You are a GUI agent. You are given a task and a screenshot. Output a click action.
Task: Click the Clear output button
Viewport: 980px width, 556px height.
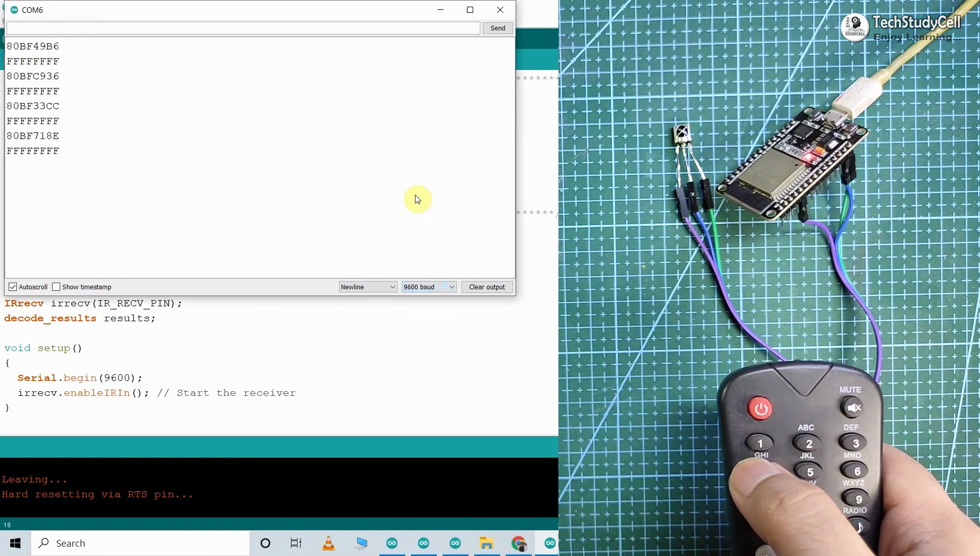point(486,287)
